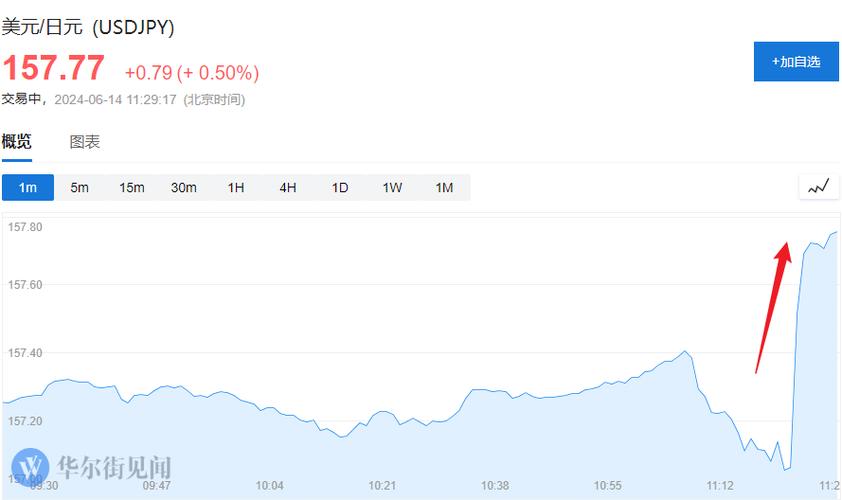Click the chart peak near 11:29
The image size is (842, 500).
coord(835,233)
